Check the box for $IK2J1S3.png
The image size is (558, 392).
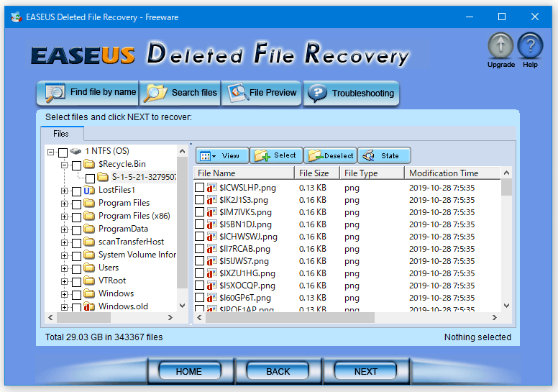[x=200, y=199]
